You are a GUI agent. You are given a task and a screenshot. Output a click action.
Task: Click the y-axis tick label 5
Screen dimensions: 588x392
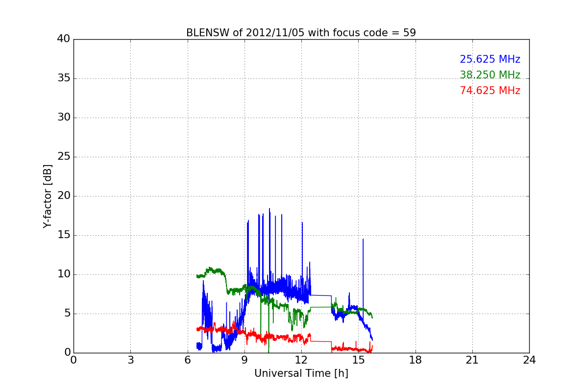(x=67, y=314)
